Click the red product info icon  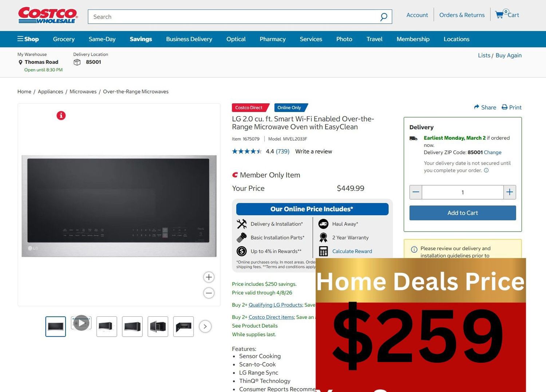[x=61, y=116]
